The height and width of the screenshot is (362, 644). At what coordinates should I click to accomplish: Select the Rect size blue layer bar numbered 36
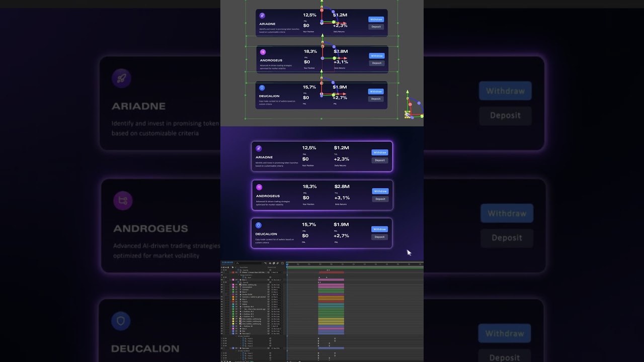[331, 348]
